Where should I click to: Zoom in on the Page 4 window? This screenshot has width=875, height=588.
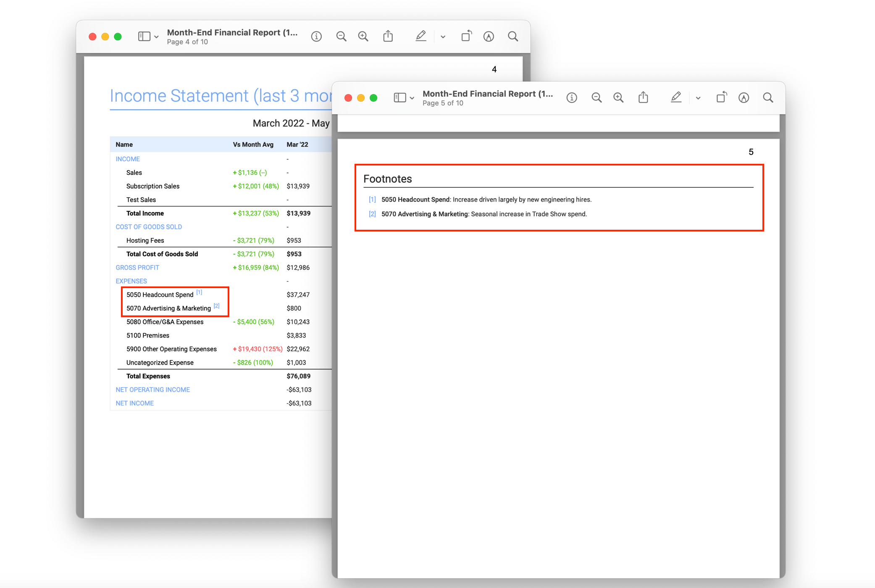363,37
